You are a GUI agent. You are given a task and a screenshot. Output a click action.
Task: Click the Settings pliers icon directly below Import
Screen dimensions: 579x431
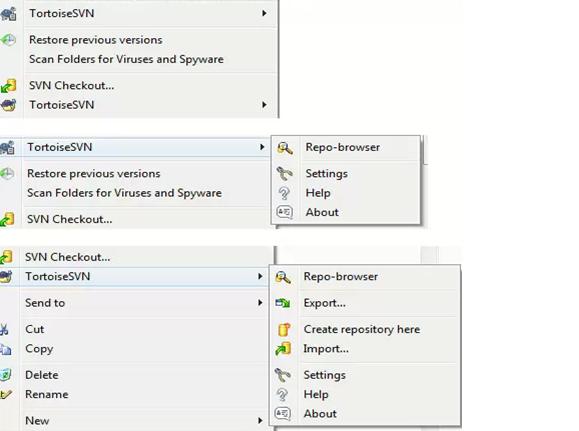pyautogui.click(x=283, y=375)
